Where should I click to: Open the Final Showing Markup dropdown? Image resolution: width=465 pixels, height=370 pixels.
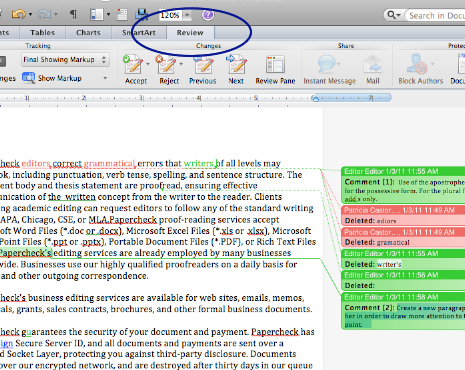pyautogui.click(x=65, y=60)
